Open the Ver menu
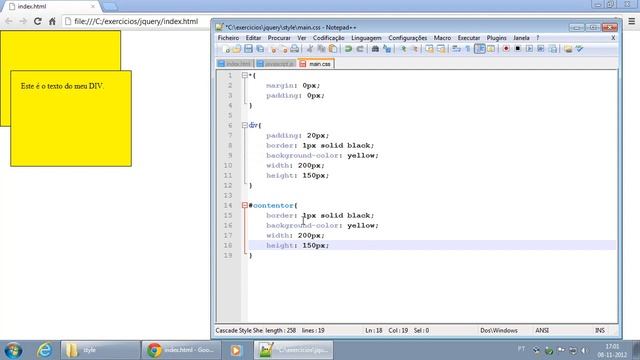The image size is (640, 360). point(302,38)
